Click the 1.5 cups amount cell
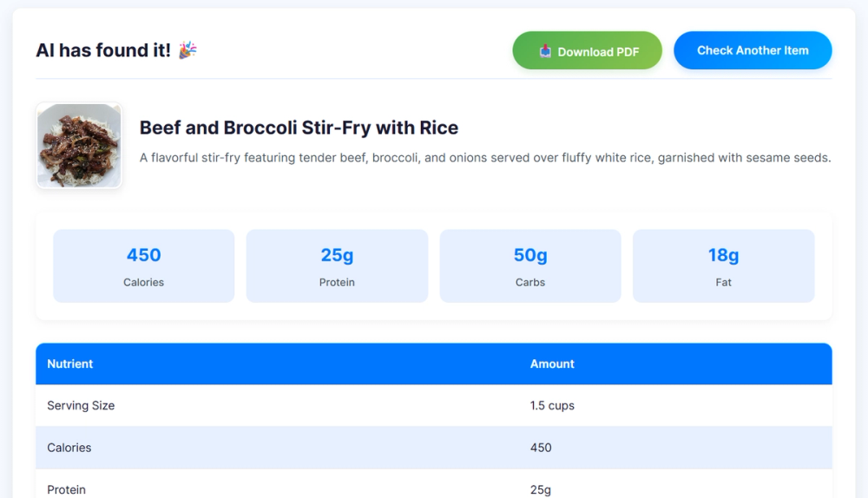The width and height of the screenshot is (868, 498). (552, 405)
